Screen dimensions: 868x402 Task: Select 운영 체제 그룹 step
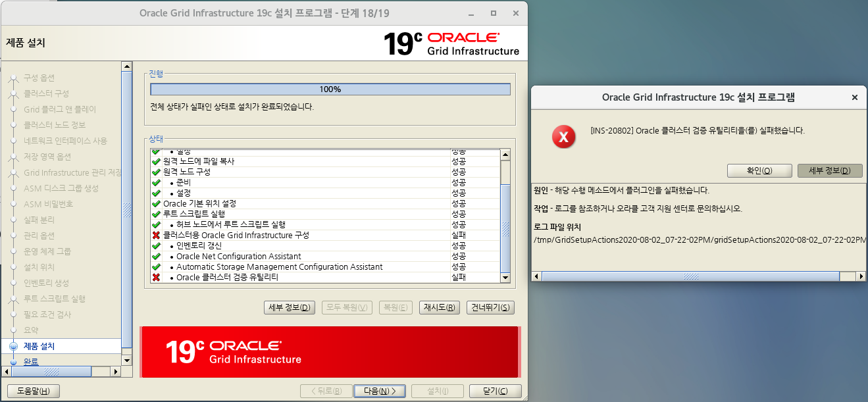click(x=47, y=251)
